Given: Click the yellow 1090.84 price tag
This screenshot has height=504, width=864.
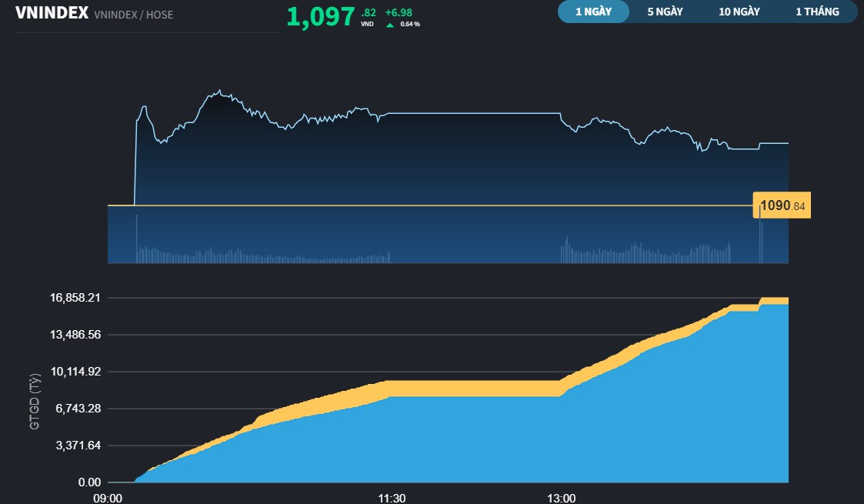Looking at the screenshot, I should click(x=781, y=205).
